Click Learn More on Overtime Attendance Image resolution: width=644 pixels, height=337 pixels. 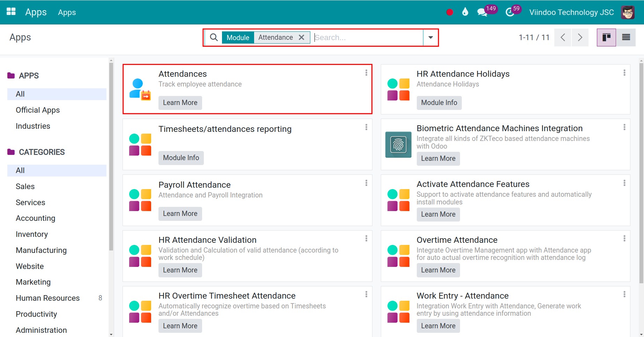(x=438, y=270)
